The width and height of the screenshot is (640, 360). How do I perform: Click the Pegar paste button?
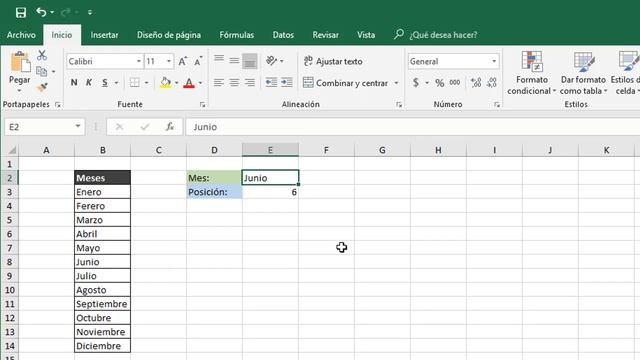pyautogui.click(x=20, y=68)
